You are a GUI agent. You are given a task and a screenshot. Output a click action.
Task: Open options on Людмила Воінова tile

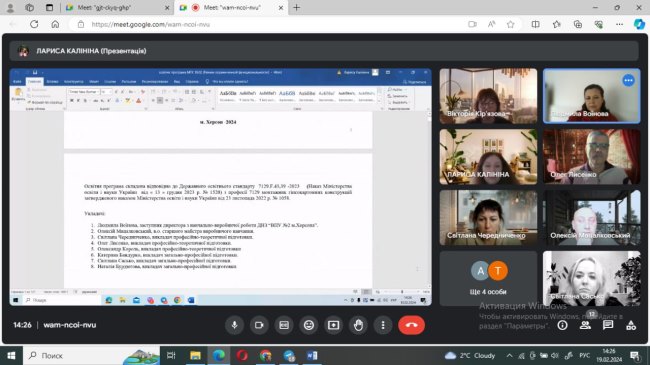pyautogui.click(x=628, y=80)
